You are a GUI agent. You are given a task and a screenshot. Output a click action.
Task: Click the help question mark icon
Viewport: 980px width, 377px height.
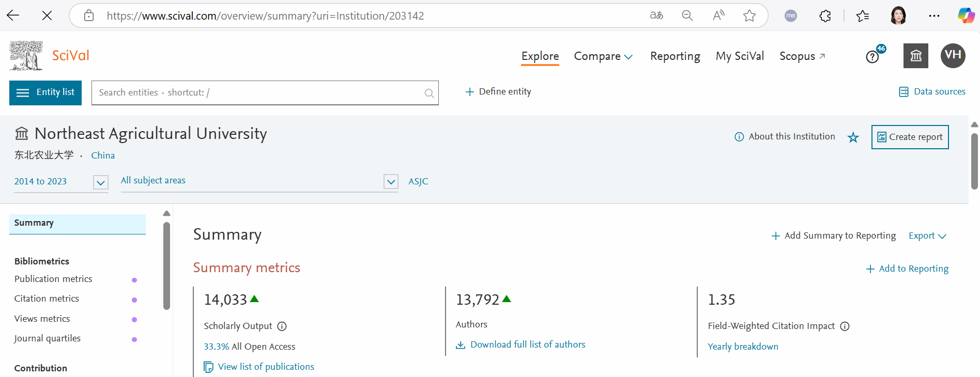click(872, 57)
